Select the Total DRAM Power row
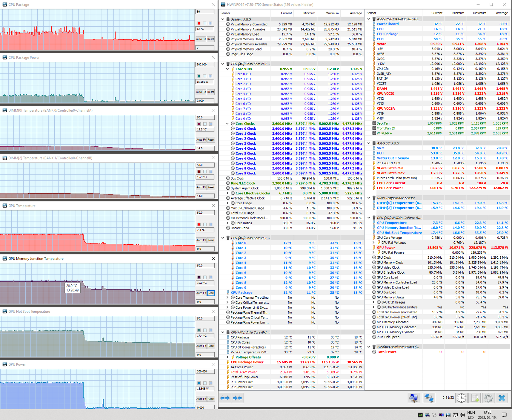512x420 pixels. point(291,372)
